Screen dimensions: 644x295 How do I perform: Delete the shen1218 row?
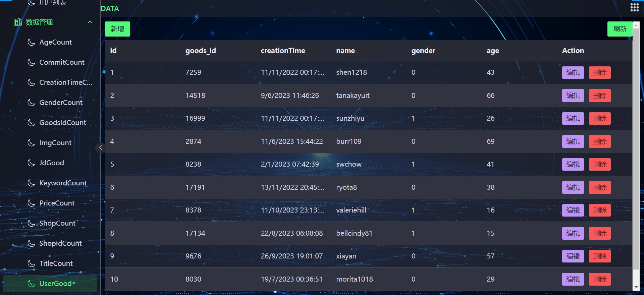[600, 72]
